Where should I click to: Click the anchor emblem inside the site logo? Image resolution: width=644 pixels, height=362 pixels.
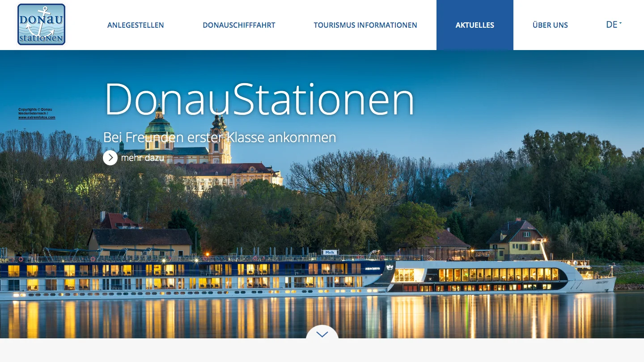click(x=41, y=24)
